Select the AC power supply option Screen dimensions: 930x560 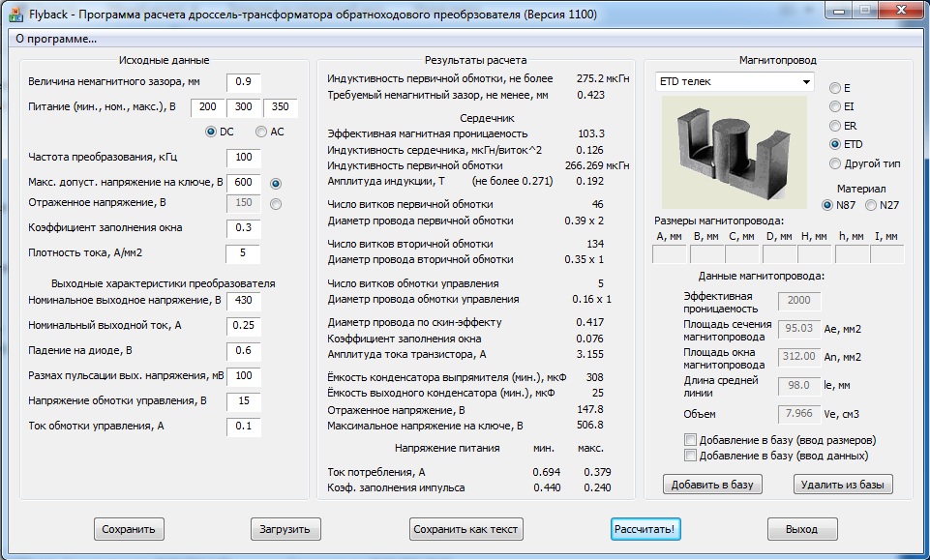click(x=261, y=132)
